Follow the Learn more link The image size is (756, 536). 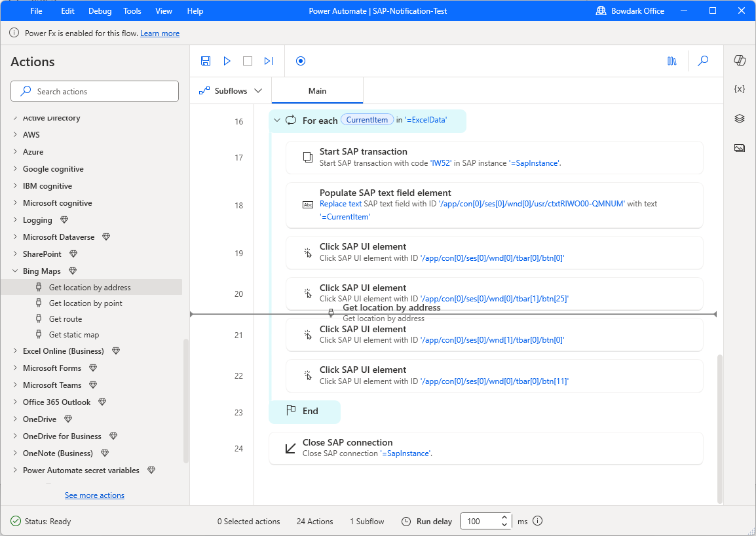pyautogui.click(x=160, y=33)
